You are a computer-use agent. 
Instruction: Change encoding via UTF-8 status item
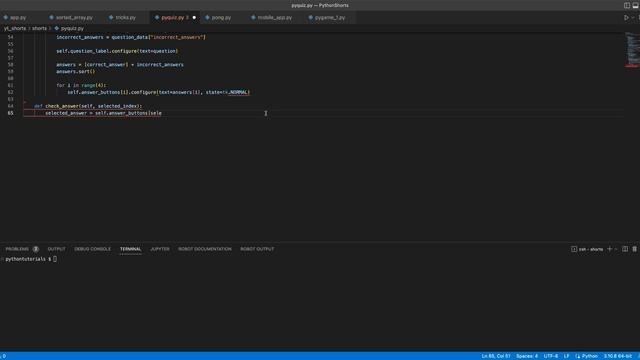551,356
